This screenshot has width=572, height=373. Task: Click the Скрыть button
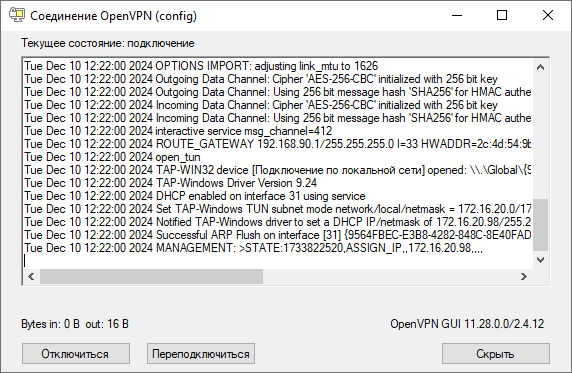pyautogui.click(x=495, y=353)
